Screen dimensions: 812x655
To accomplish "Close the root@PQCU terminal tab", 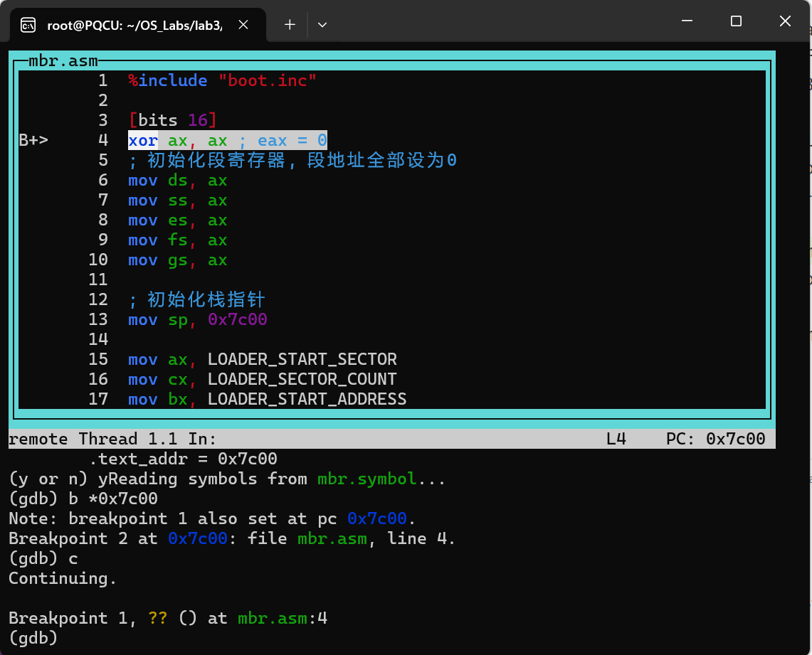I will [243, 25].
